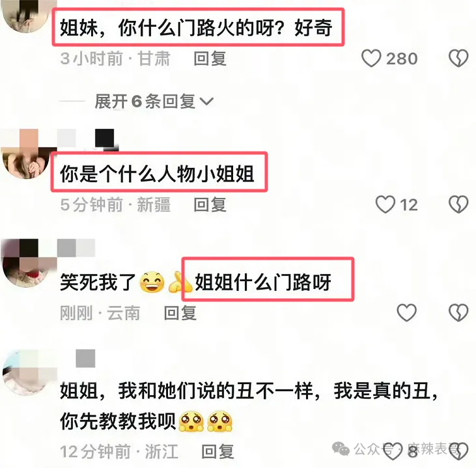
Task: Open the Yunnan commenter's profile avatar
Action: 25,264
